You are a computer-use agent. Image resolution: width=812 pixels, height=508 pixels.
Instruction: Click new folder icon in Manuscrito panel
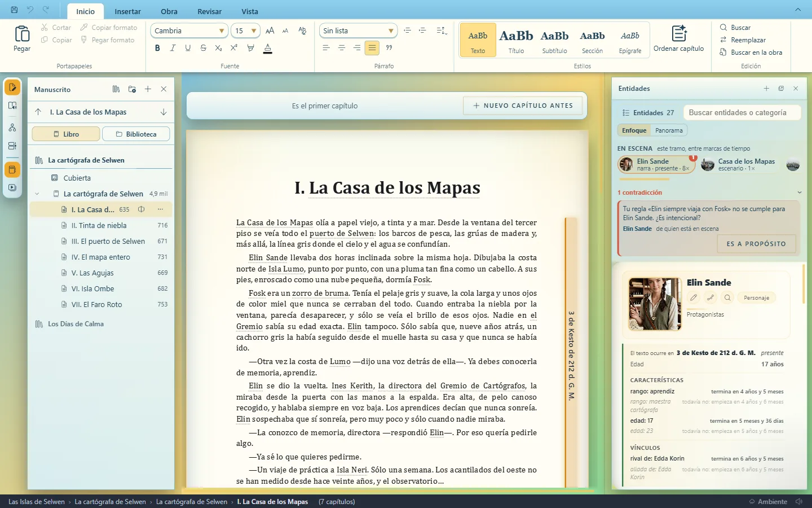pyautogui.click(x=132, y=89)
